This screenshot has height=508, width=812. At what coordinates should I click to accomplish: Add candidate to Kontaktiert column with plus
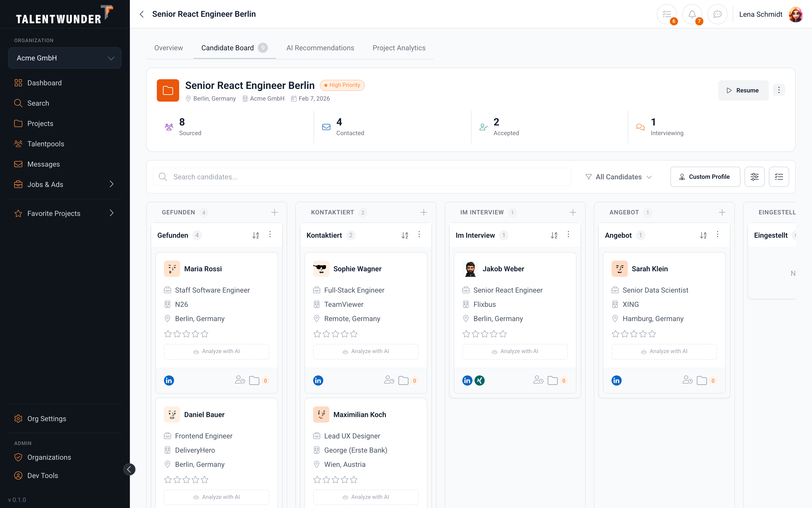[x=424, y=212]
